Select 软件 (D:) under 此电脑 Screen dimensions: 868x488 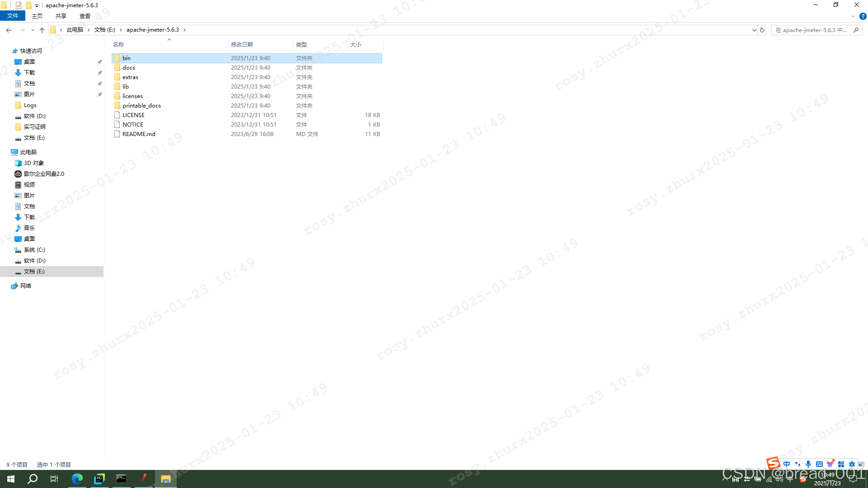[x=34, y=261]
